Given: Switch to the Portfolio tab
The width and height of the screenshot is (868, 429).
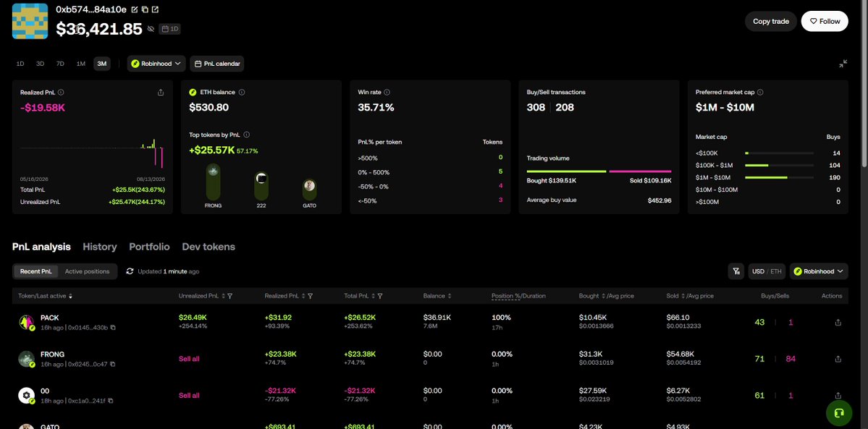Looking at the screenshot, I should point(149,247).
